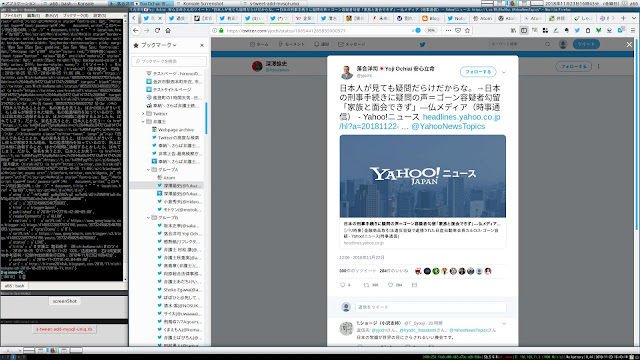Close the tweet overlay with X
Viewport: 640px width, 360px height.
point(629,44)
